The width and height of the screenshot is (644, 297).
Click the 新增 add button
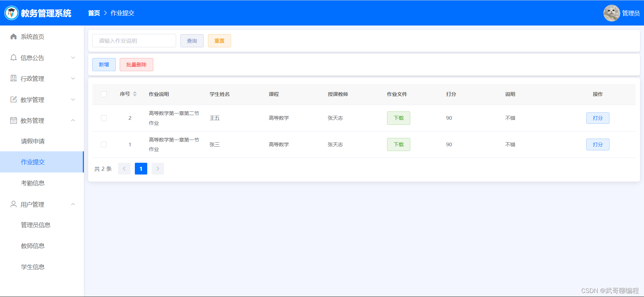pyautogui.click(x=104, y=65)
